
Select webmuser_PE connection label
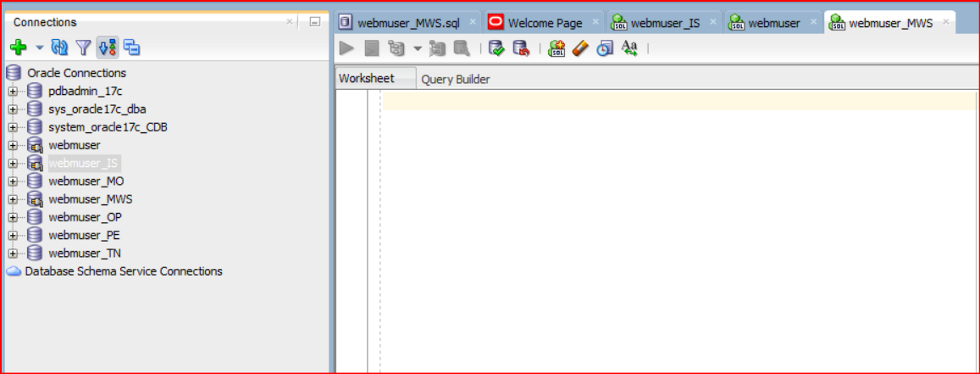click(x=84, y=236)
